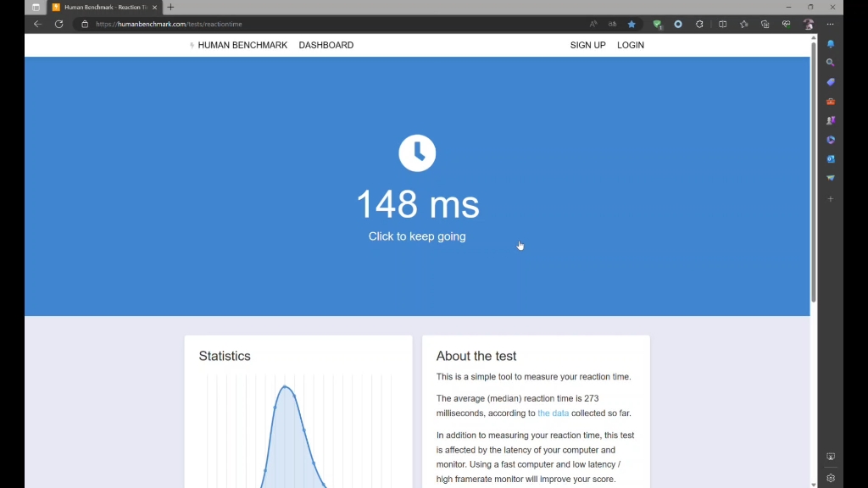The width and height of the screenshot is (868, 488).
Task: Open the profile avatar
Action: [x=808, y=24]
